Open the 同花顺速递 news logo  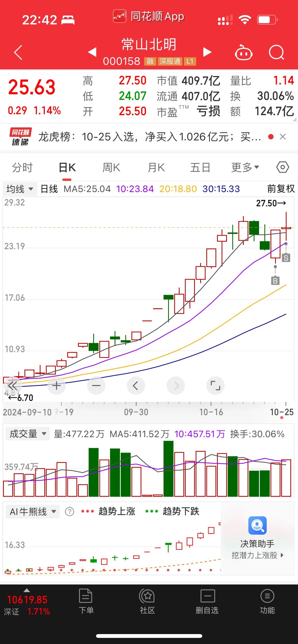20,137
